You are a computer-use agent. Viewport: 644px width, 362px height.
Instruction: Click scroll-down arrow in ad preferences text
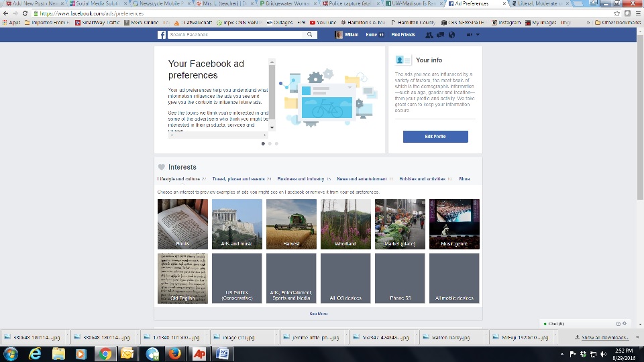pos(272,127)
